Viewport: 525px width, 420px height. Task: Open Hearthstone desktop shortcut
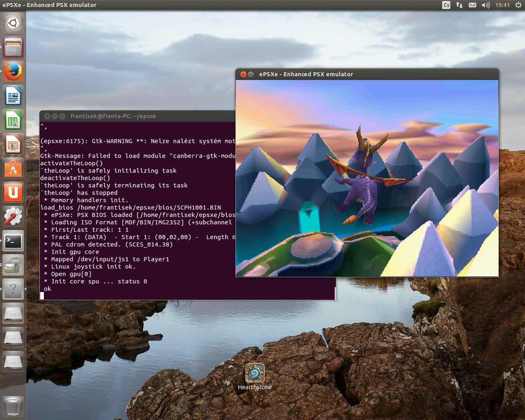coord(255,377)
